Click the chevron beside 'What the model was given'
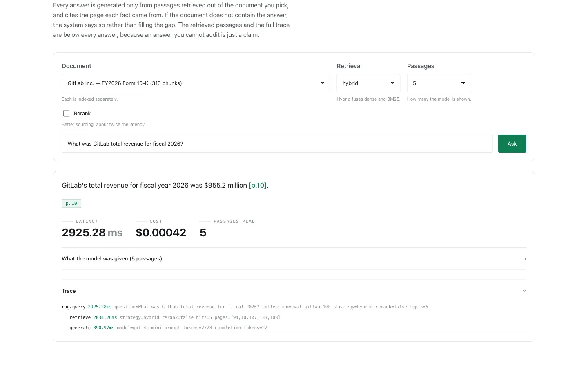The height and width of the screenshot is (368, 588). pos(525,259)
